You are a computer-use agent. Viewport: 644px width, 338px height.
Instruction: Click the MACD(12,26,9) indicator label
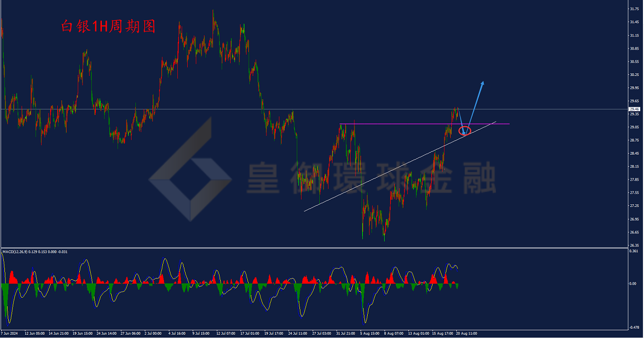pos(15,252)
